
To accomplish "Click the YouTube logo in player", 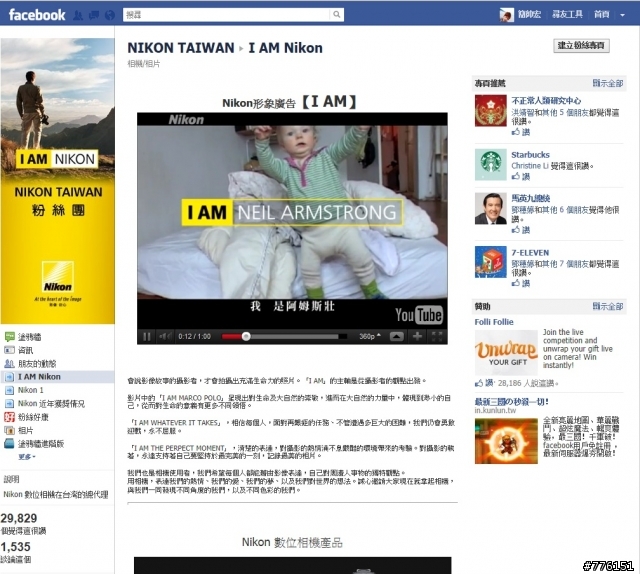I will click(419, 315).
